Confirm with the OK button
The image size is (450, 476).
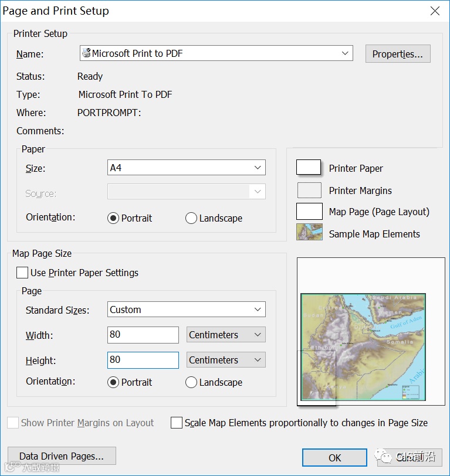(334, 457)
